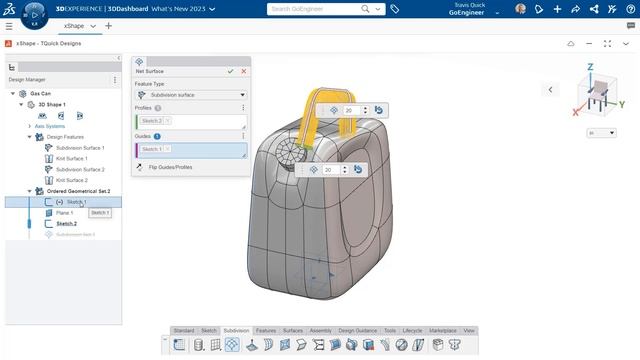
Task: Click reset icon on lower segment control
Action: [x=358, y=169]
